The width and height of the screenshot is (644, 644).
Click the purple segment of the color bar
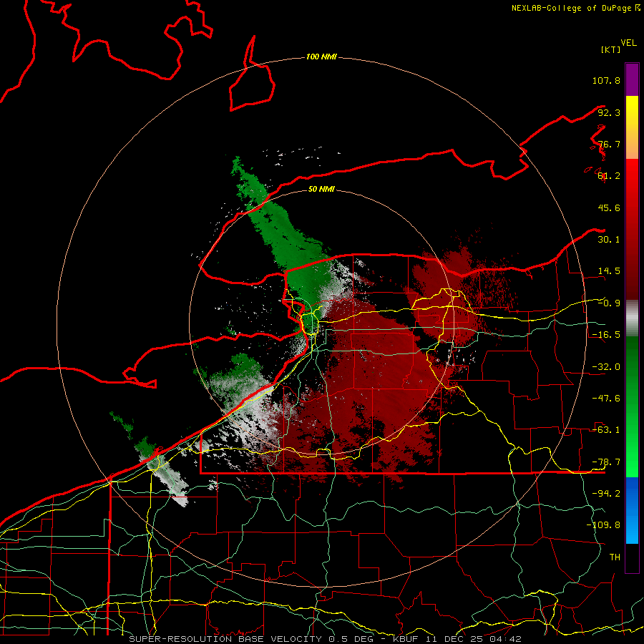(x=632, y=79)
